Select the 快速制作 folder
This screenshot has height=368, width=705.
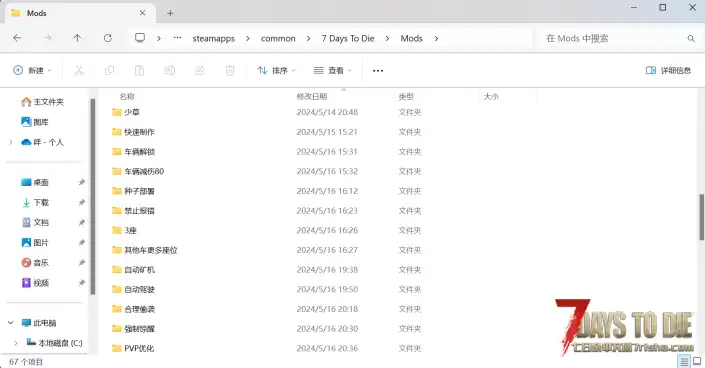point(133,132)
